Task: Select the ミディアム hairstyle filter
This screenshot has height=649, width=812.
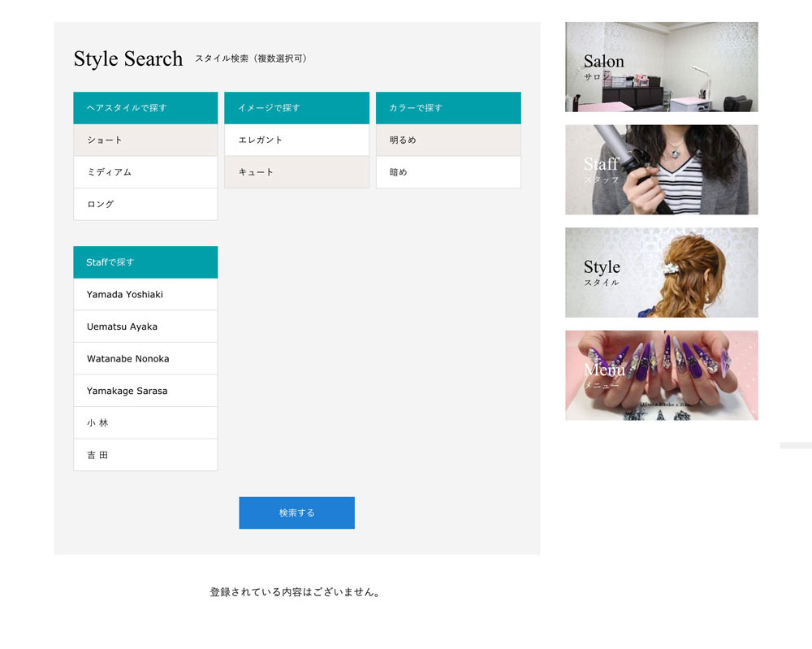Action: pyautogui.click(x=145, y=172)
